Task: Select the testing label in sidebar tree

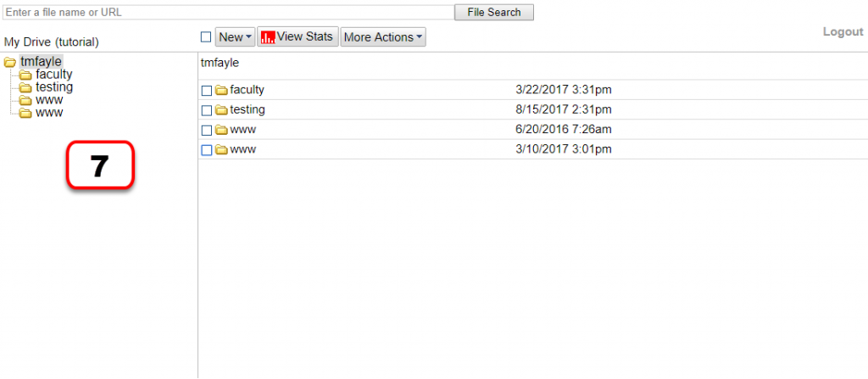Action: point(54,87)
